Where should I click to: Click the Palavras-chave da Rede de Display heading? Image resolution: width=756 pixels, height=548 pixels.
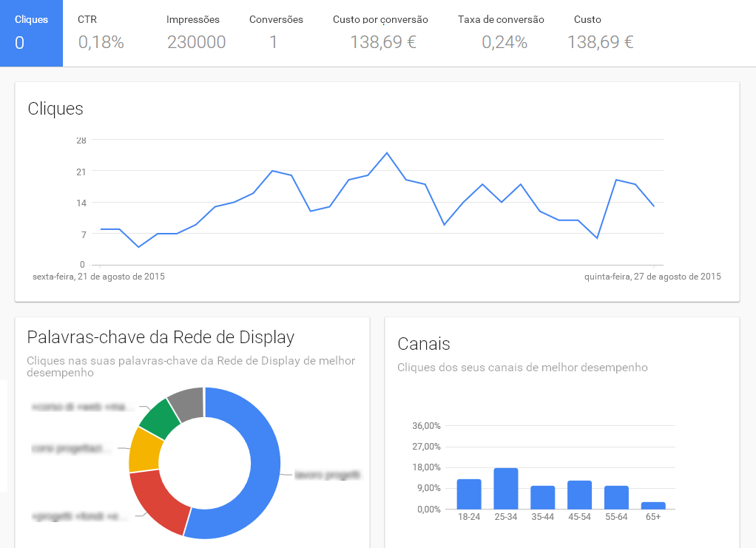pyautogui.click(x=161, y=336)
